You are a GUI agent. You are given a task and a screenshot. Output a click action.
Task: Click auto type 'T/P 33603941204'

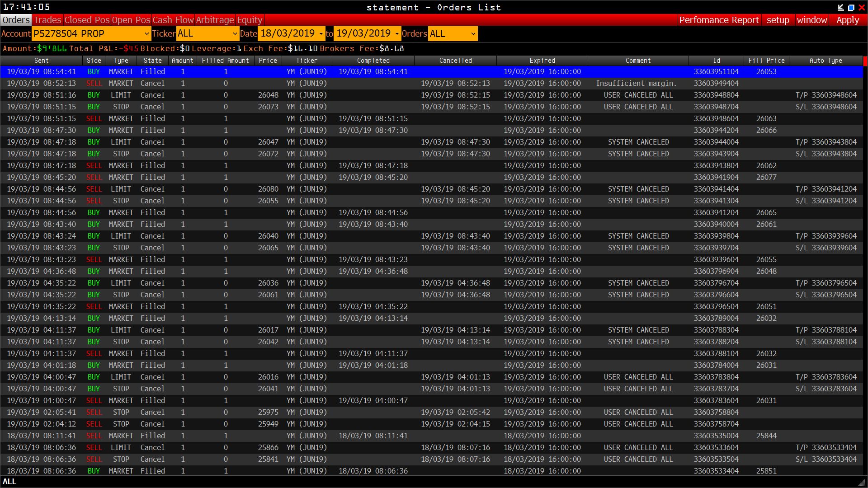[x=826, y=189]
